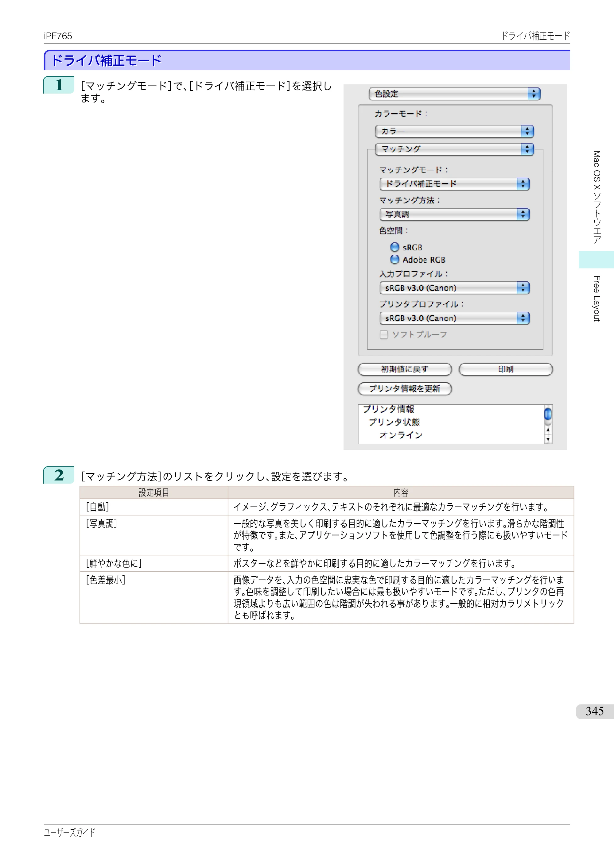Click the ドライバ補正モード section heading
This screenshot has width=614, height=868.
[107, 60]
